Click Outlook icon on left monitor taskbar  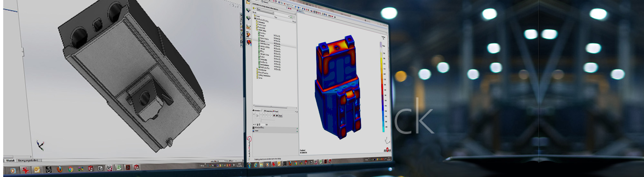37,170
